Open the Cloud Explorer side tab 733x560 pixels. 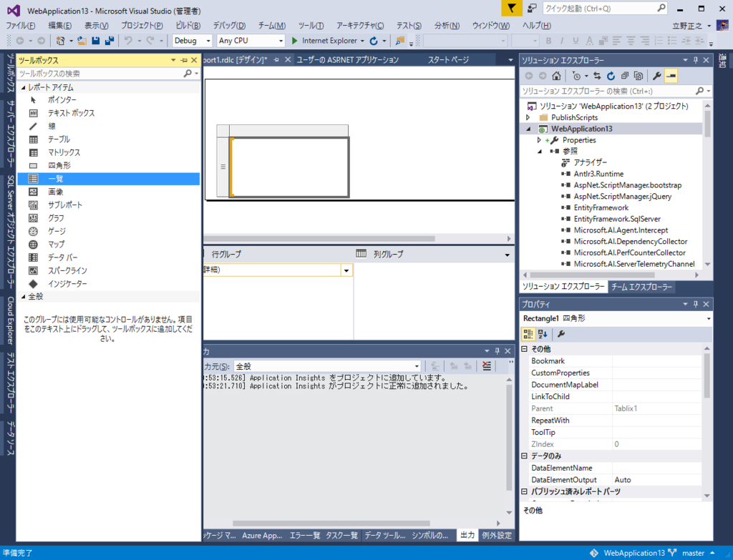coord(10,321)
